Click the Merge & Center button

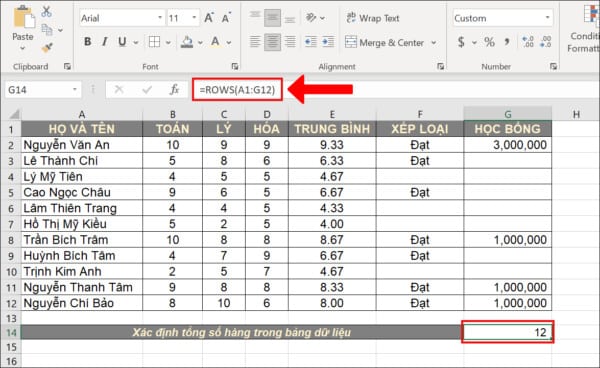385,42
